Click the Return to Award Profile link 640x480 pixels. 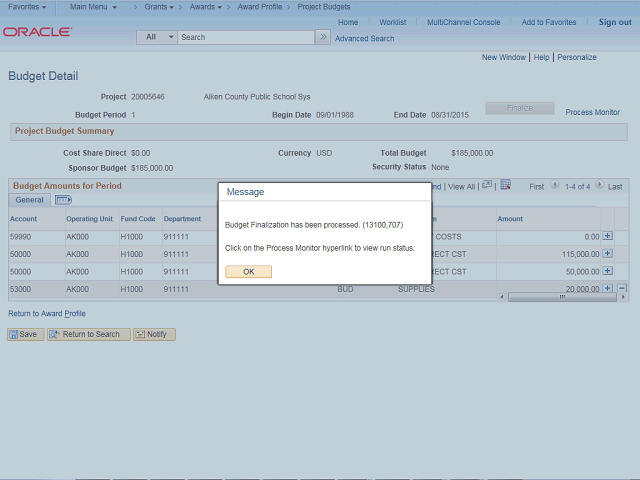47,313
